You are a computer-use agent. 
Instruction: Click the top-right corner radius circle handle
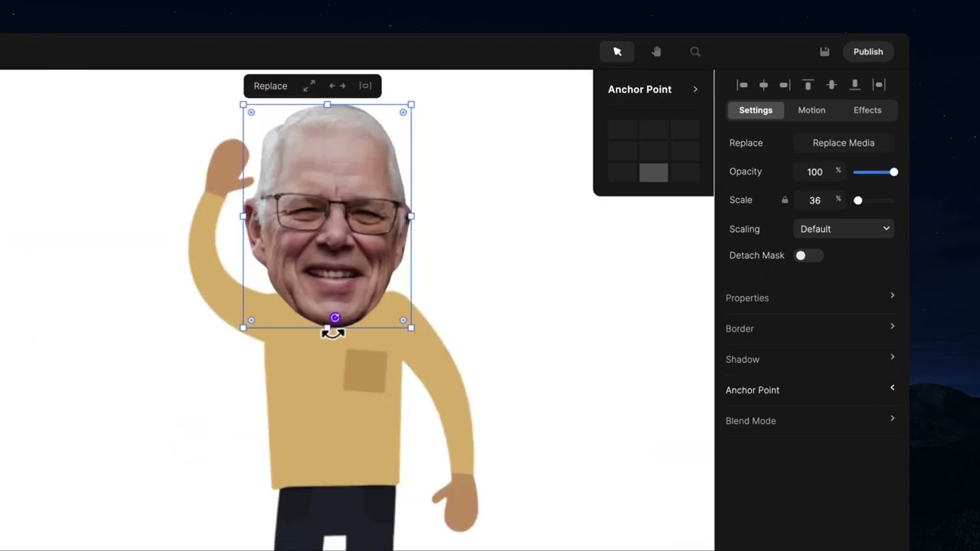point(403,112)
